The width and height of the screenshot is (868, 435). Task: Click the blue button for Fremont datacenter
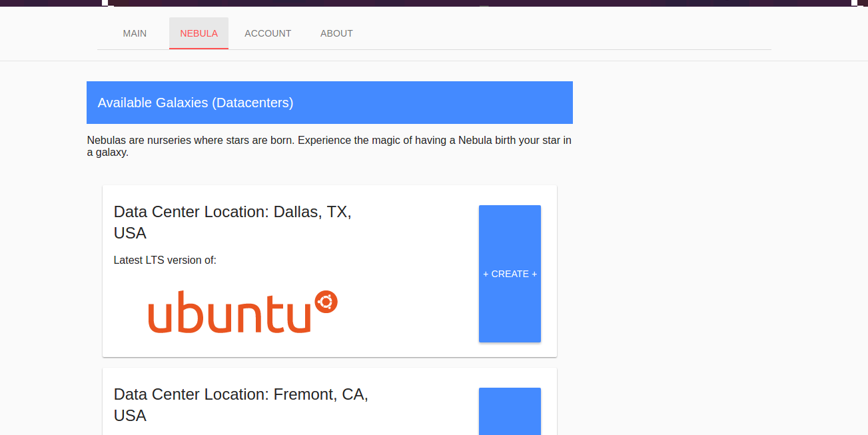[x=510, y=411]
